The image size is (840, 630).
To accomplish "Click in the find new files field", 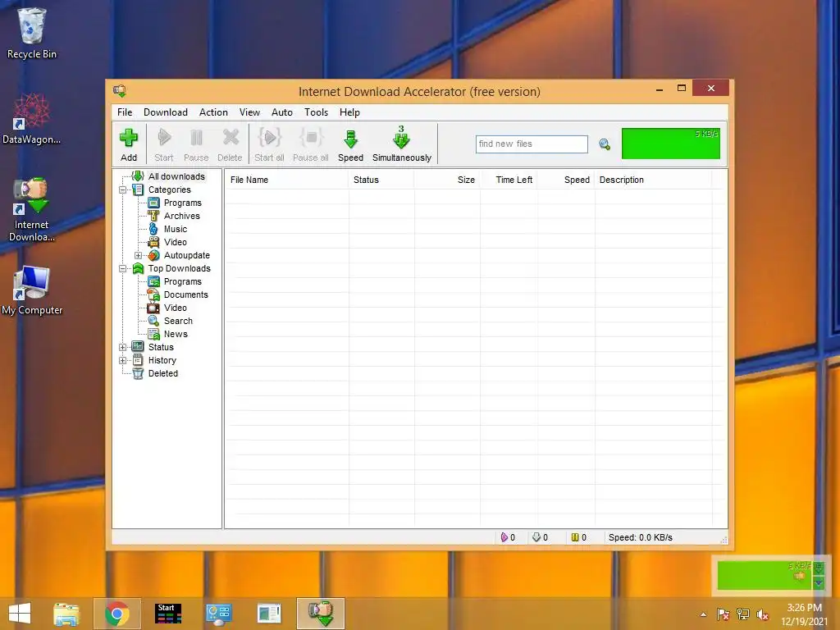I will (532, 144).
